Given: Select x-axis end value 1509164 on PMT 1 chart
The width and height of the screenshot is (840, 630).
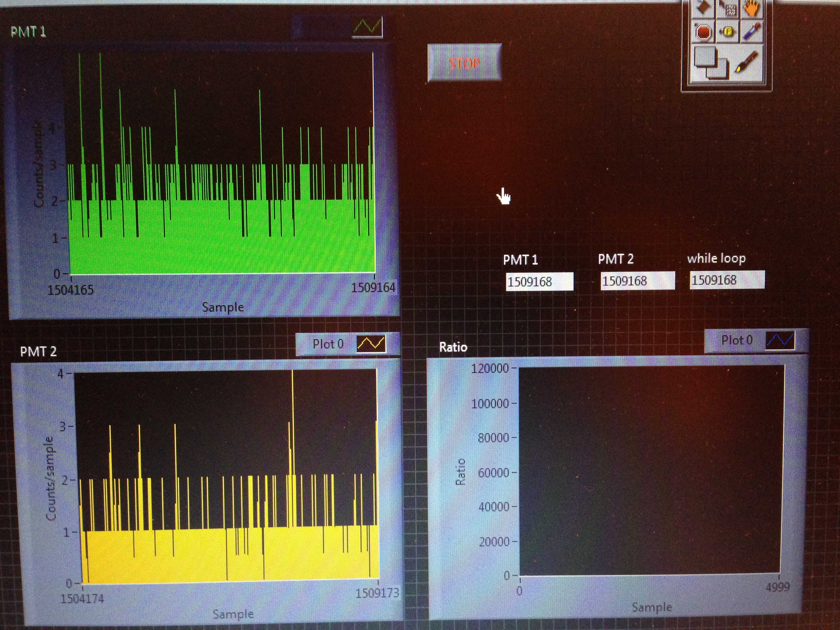Looking at the screenshot, I should coord(373,287).
